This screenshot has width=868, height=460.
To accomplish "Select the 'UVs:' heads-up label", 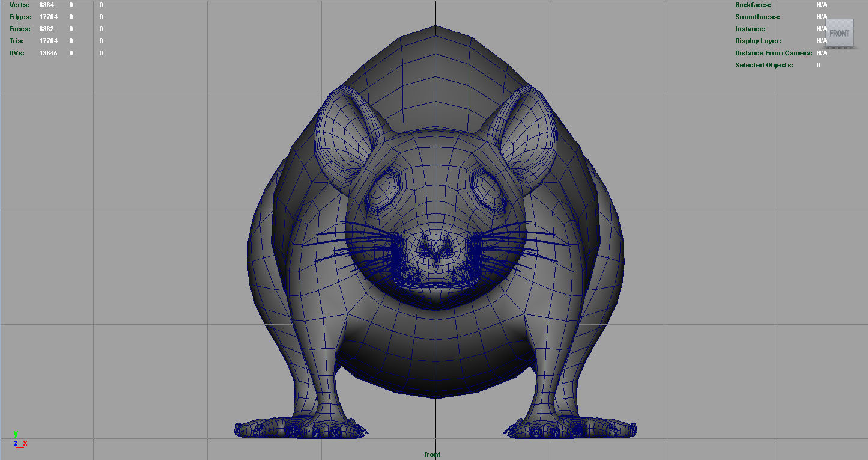I will [x=17, y=53].
